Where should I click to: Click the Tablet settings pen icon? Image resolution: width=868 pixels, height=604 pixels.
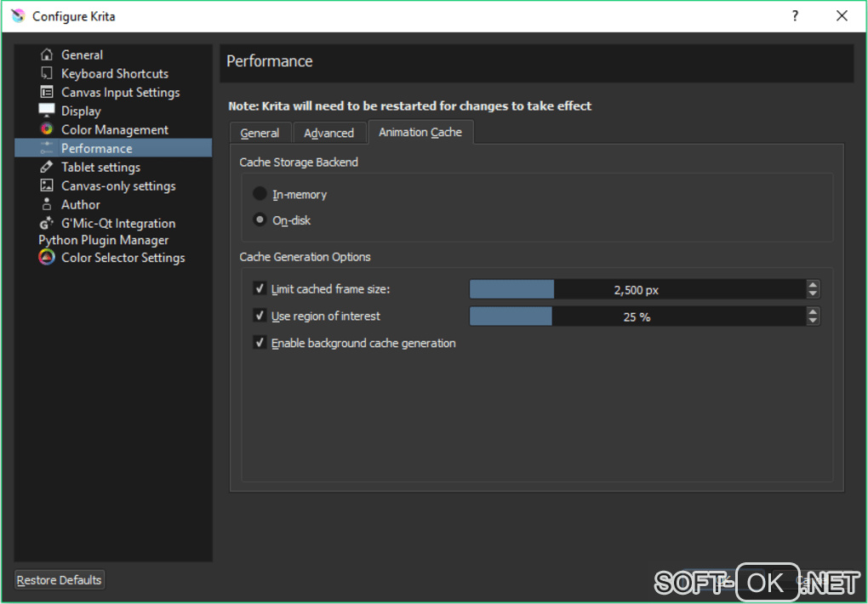point(47,167)
